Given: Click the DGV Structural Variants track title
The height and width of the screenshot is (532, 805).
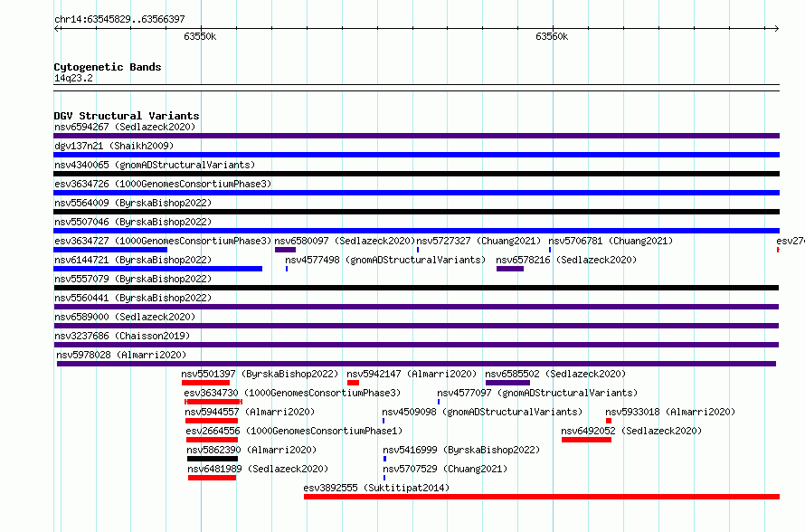Looking at the screenshot, I should pos(127,116).
